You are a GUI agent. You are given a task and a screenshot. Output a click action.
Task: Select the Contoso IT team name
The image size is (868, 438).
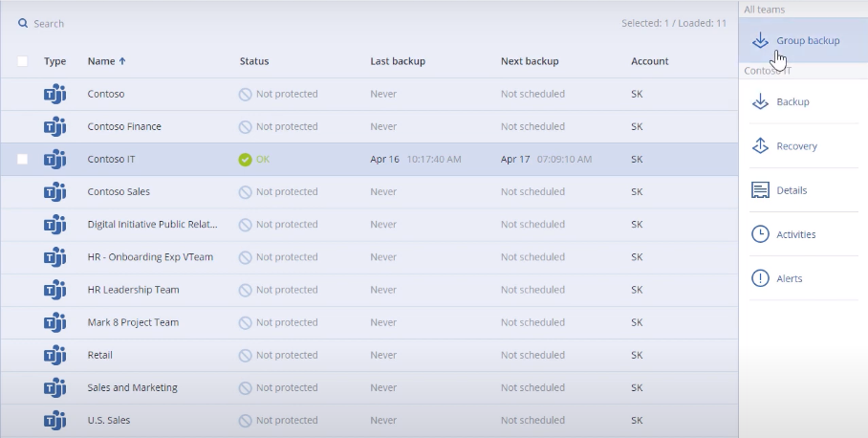point(111,160)
